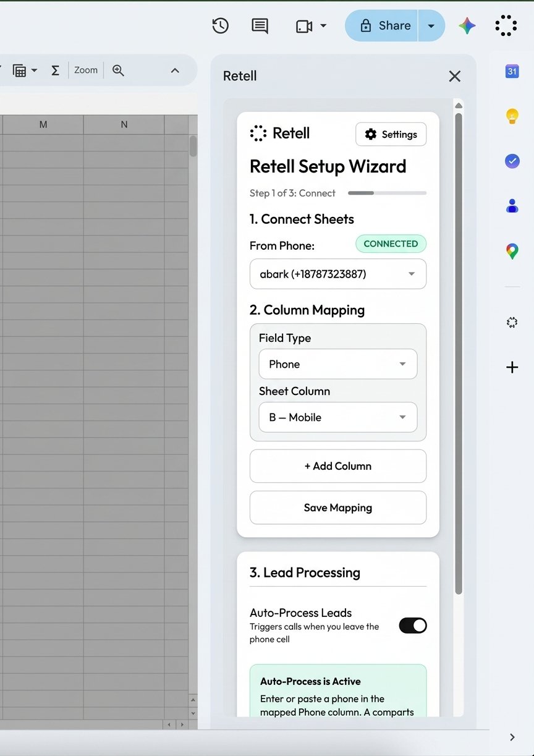Toggle Auto-Process Leads switch off
This screenshot has height=756, width=534.
pos(413,626)
